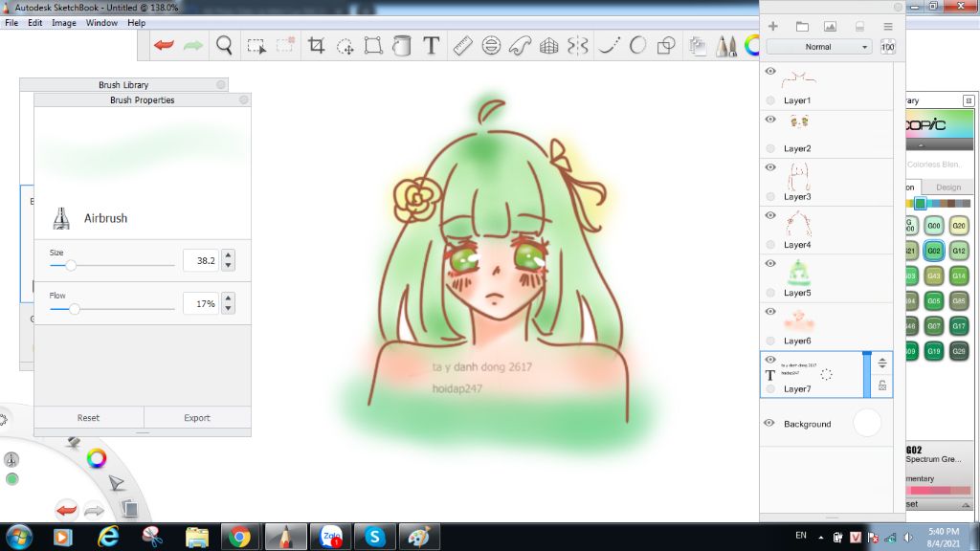Image resolution: width=980 pixels, height=551 pixels.
Task: Open the File menu
Action: 11,23
